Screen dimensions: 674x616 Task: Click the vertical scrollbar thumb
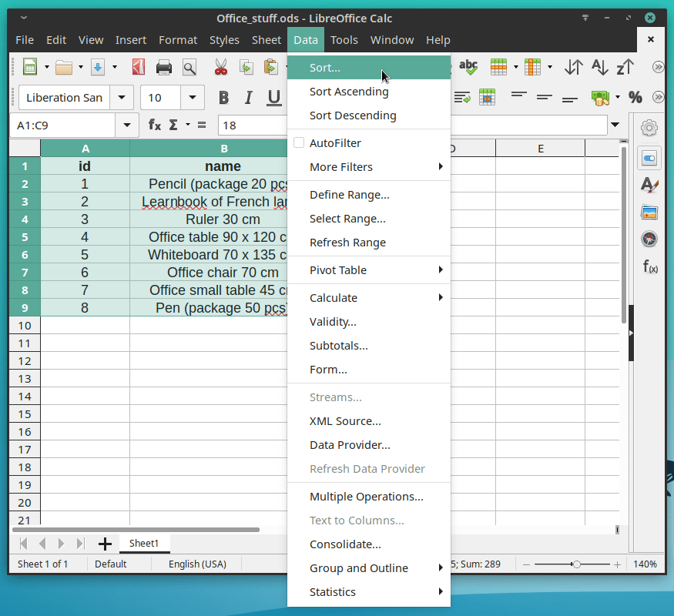[x=624, y=235]
